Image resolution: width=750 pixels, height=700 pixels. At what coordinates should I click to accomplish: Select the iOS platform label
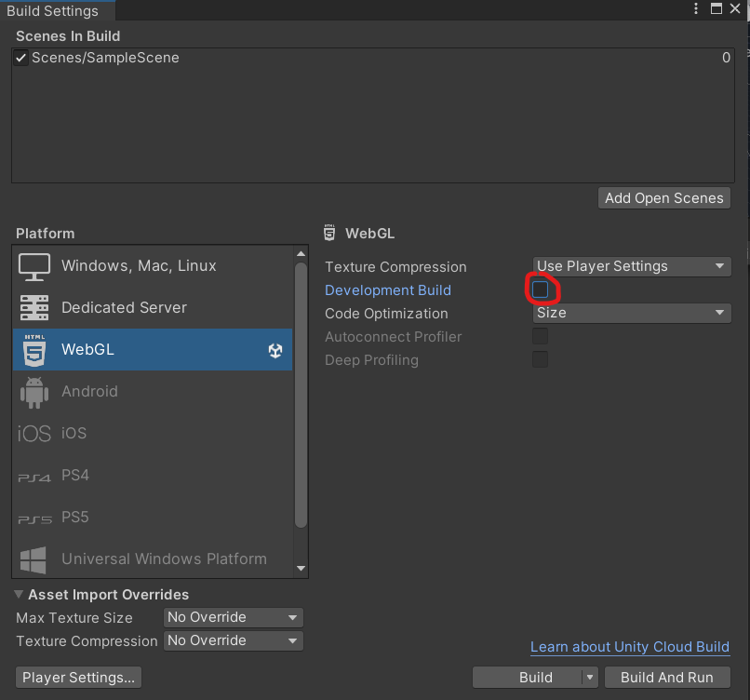click(x=74, y=433)
